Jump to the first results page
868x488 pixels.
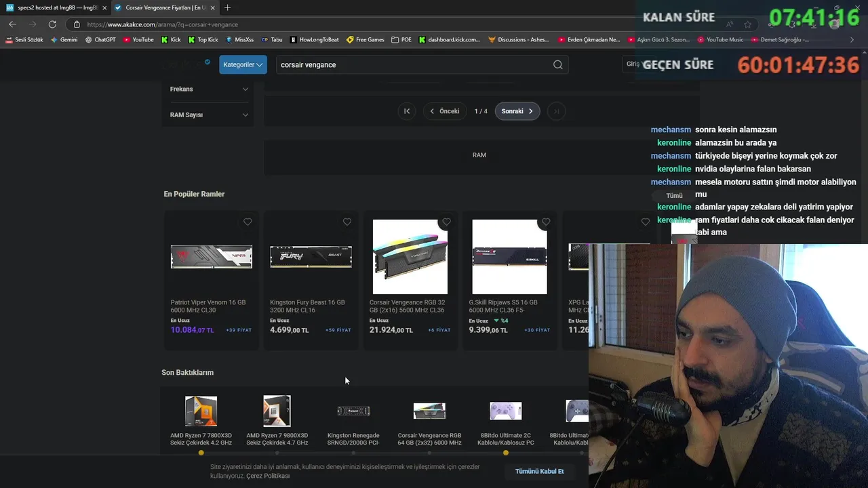(x=407, y=111)
